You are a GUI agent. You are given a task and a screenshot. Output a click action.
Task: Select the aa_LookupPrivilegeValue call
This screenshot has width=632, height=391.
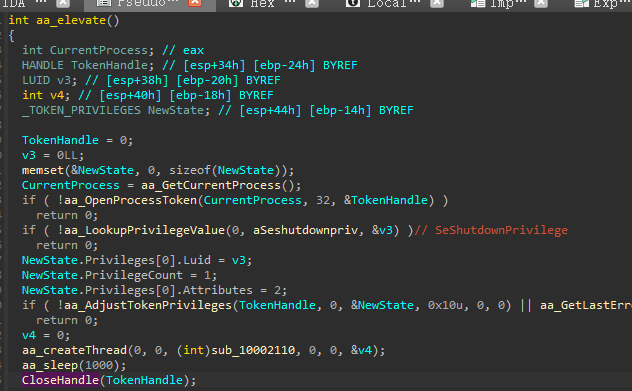point(144,230)
